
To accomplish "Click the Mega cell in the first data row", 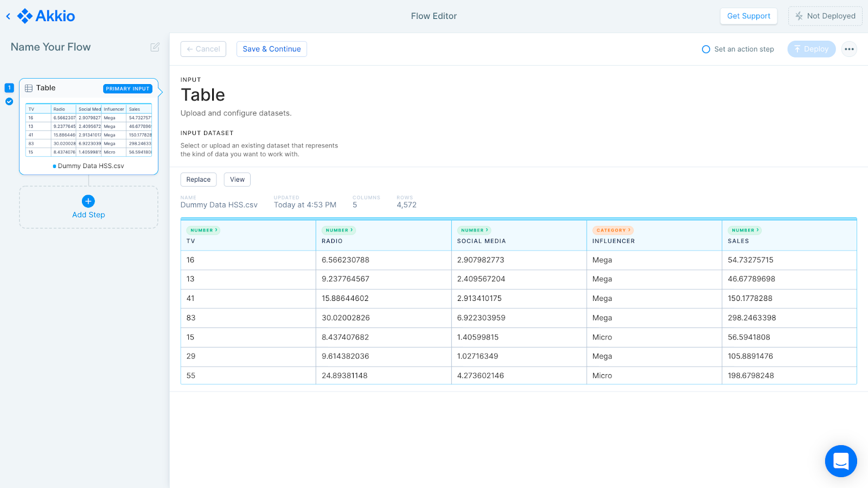I will pyautogui.click(x=602, y=260).
